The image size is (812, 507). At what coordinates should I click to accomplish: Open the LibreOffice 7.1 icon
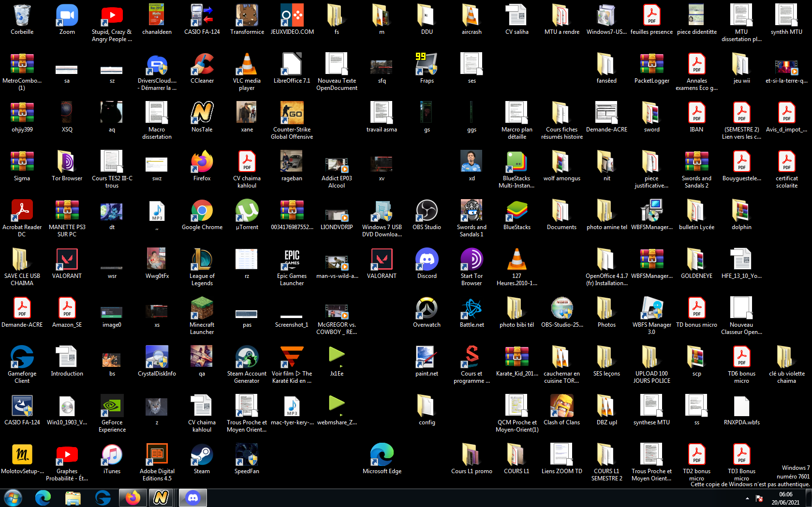pos(292,68)
